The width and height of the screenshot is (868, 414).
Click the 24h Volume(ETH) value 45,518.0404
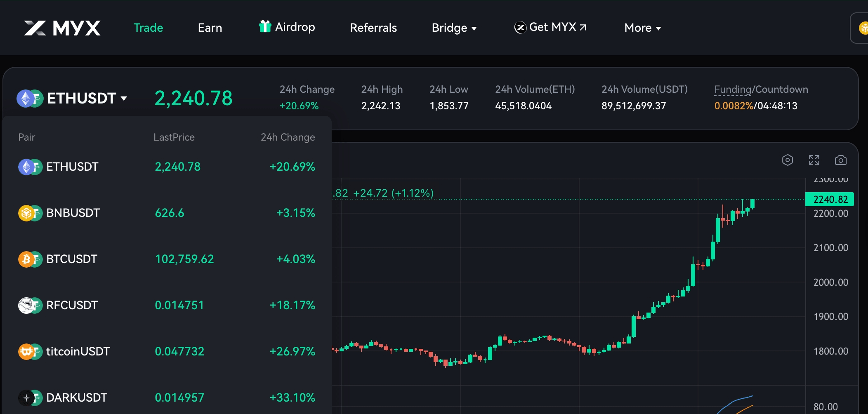click(523, 106)
